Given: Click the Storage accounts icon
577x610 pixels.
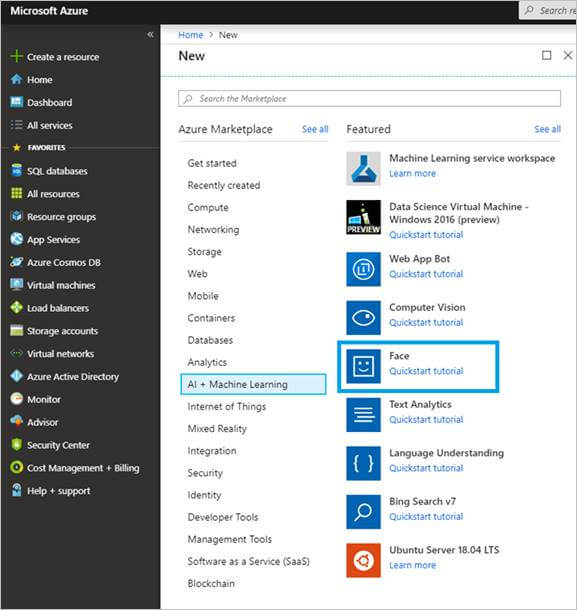Looking at the screenshot, I should pos(16,330).
